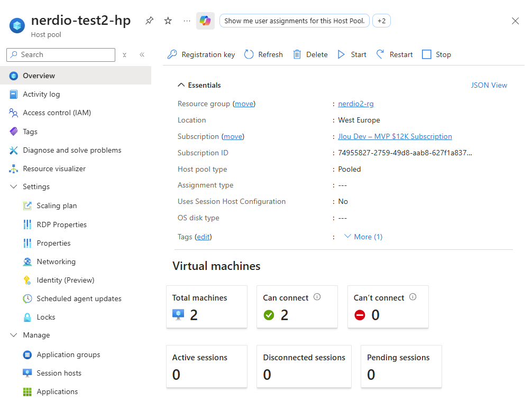Image resolution: width=532 pixels, height=402 pixels.
Task: Click the Delete trash can icon
Action: click(x=297, y=54)
